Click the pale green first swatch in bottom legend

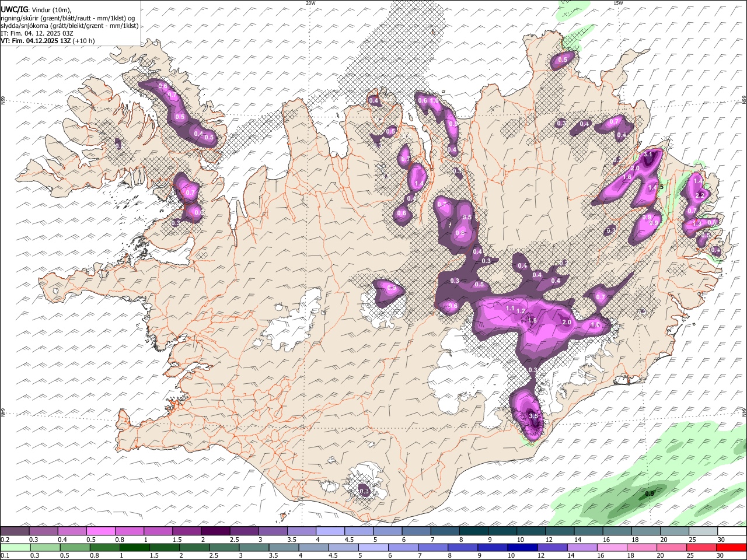[15, 547]
